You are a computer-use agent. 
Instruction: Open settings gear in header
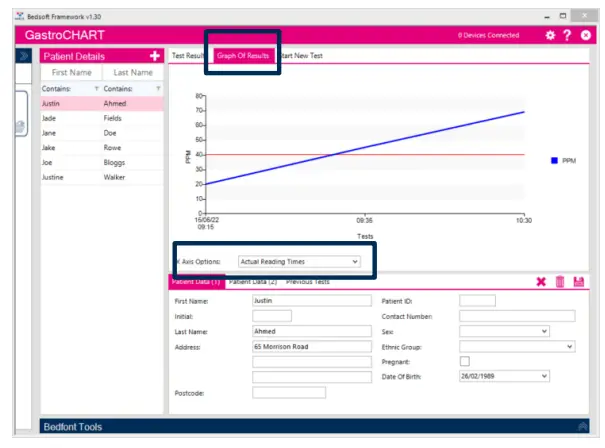[x=549, y=35]
